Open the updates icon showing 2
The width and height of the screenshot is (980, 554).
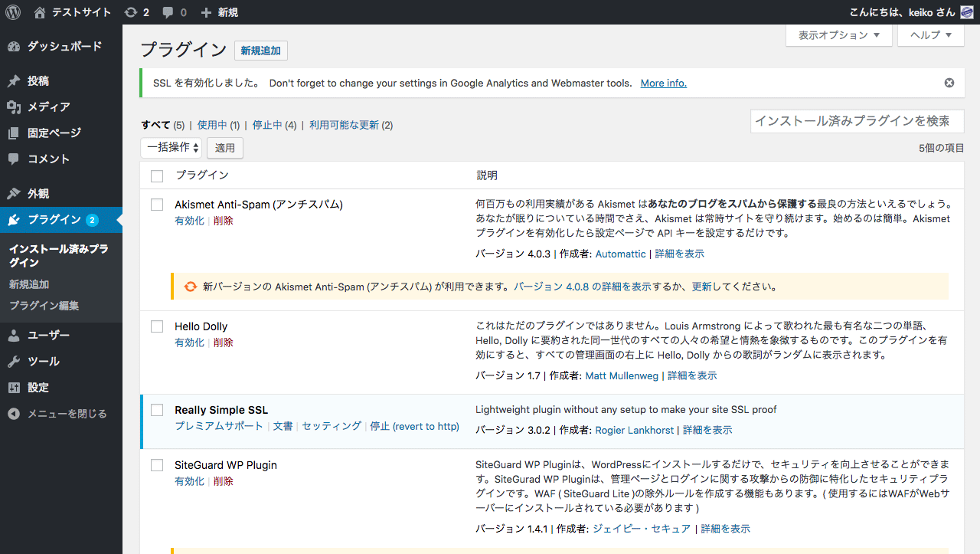(x=131, y=12)
